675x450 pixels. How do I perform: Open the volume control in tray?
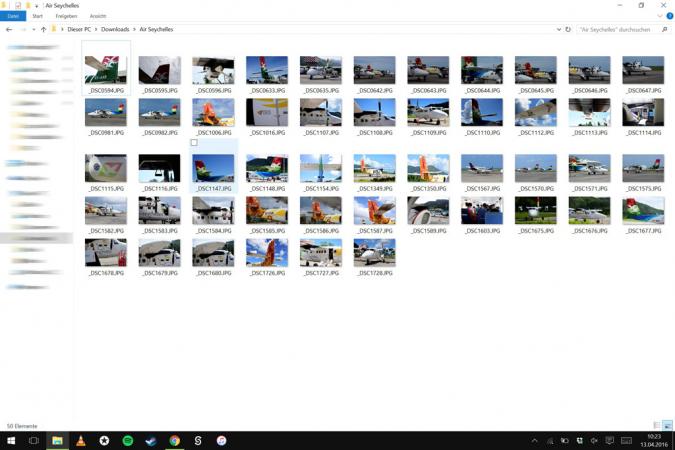click(594, 441)
